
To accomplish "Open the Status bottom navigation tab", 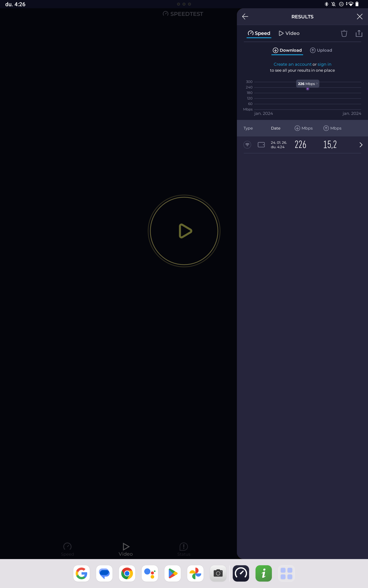I will pos(184,549).
